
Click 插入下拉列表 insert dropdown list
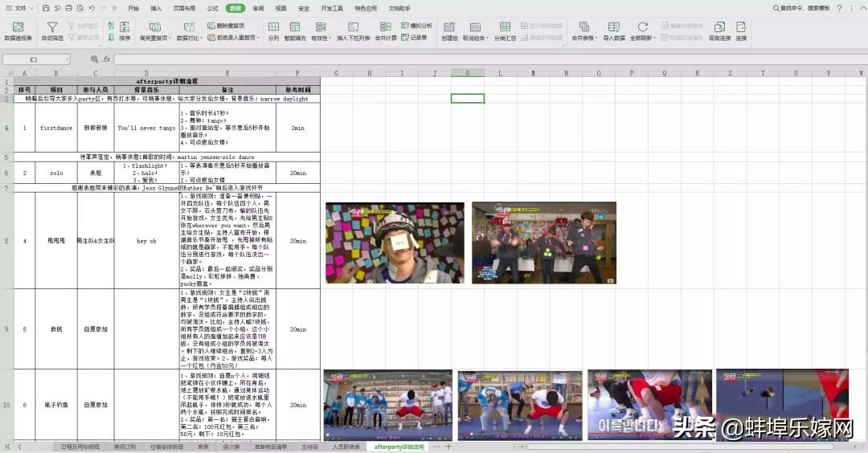(353, 31)
